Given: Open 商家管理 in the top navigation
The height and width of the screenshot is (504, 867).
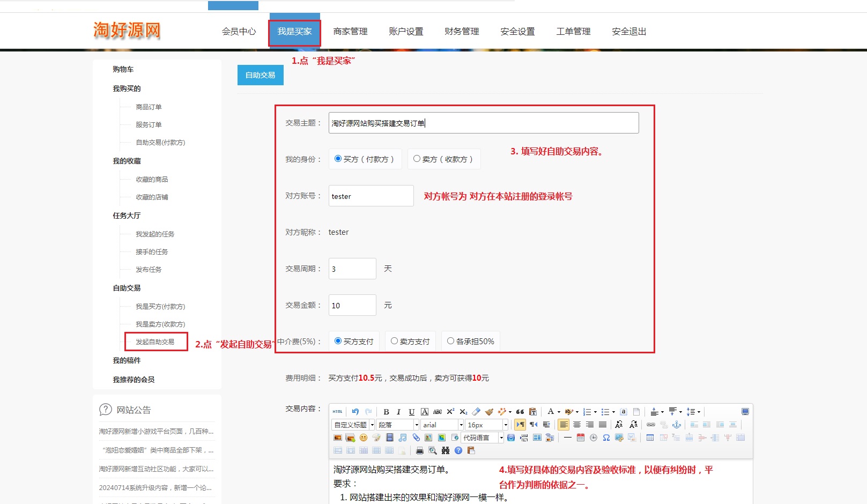Looking at the screenshot, I should point(350,32).
